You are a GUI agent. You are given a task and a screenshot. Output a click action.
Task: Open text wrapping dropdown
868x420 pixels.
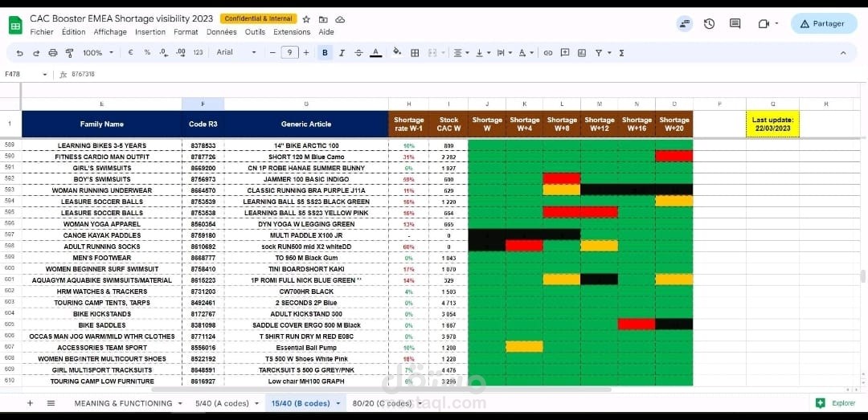(x=504, y=52)
